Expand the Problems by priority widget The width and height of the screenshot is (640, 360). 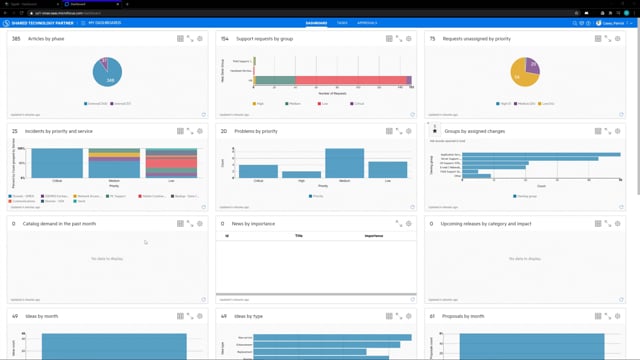pyautogui.click(x=399, y=131)
